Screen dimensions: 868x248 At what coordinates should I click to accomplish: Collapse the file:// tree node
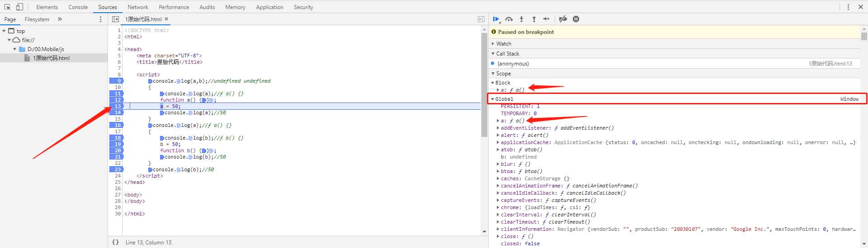[9, 40]
